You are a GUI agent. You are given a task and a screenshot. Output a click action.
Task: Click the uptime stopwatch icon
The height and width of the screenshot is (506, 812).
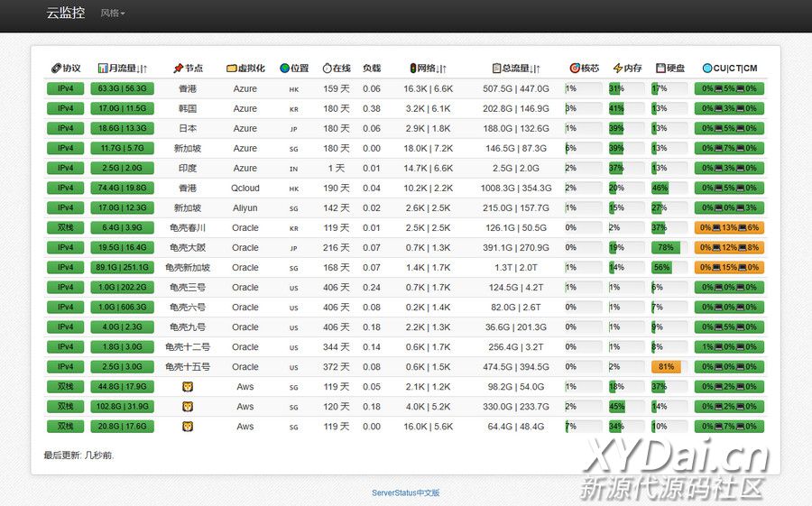(x=327, y=69)
